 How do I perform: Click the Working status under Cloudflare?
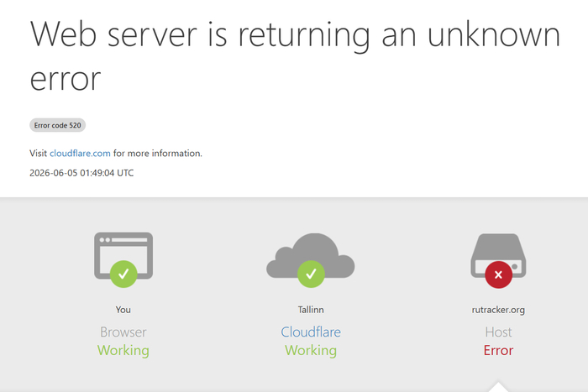(311, 350)
